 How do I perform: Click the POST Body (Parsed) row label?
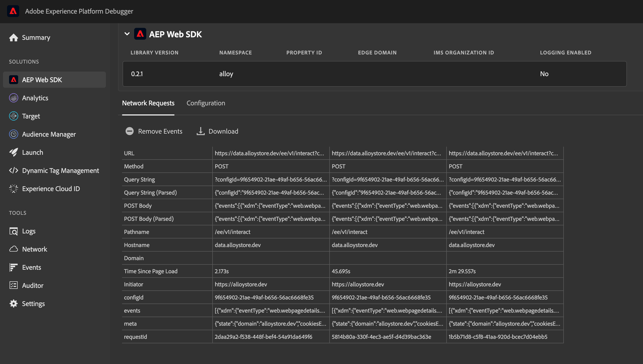pos(149,219)
